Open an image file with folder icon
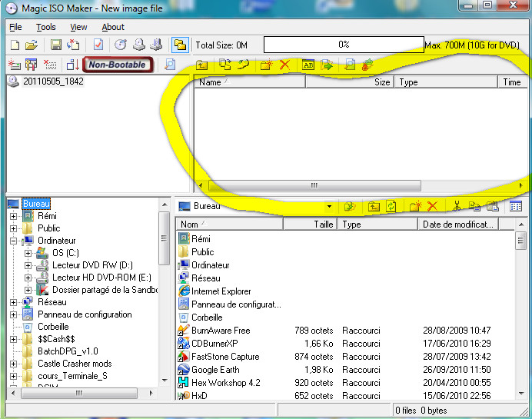The height and width of the screenshot is (419, 532). coord(32,45)
